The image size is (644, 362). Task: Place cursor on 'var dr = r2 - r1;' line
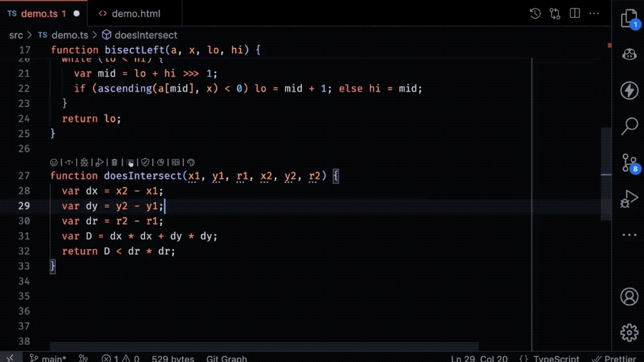112,221
